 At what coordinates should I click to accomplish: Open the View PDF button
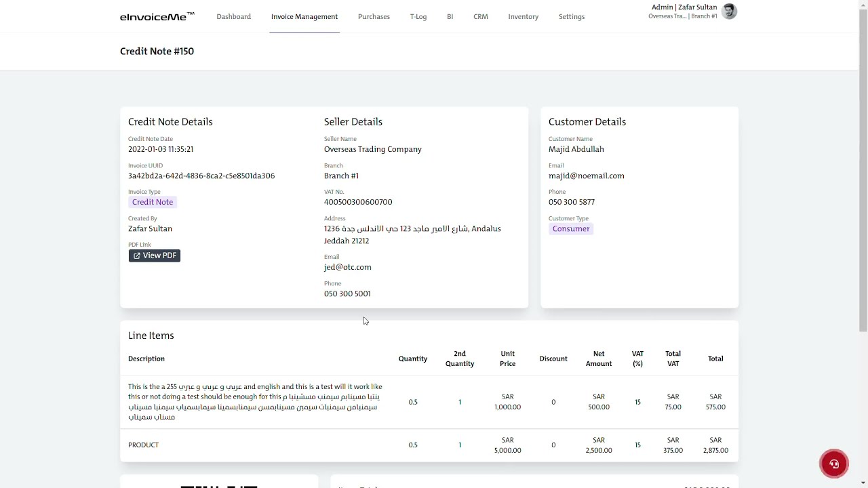point(155,256)
